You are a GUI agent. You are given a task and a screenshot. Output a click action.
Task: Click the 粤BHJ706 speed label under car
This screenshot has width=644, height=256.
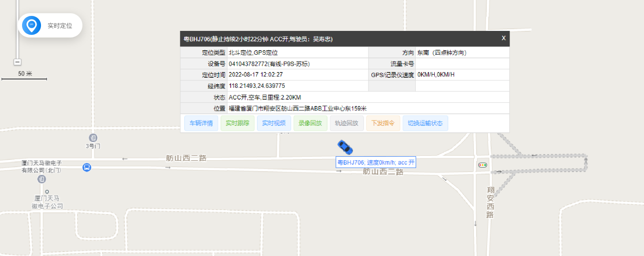tap(376, 162)
